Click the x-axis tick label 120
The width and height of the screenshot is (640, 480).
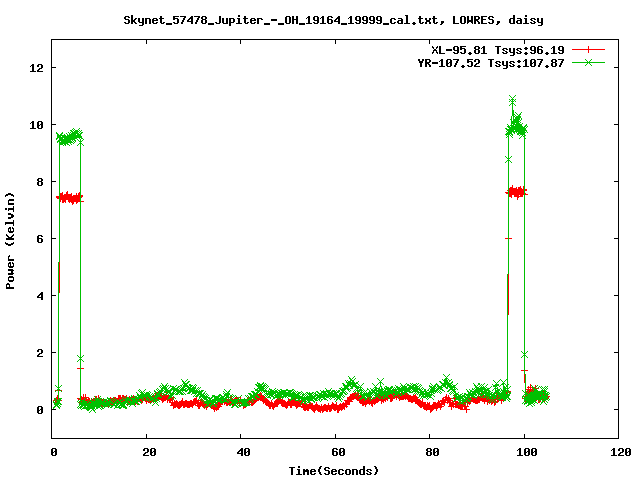click(x=621, y=452)
